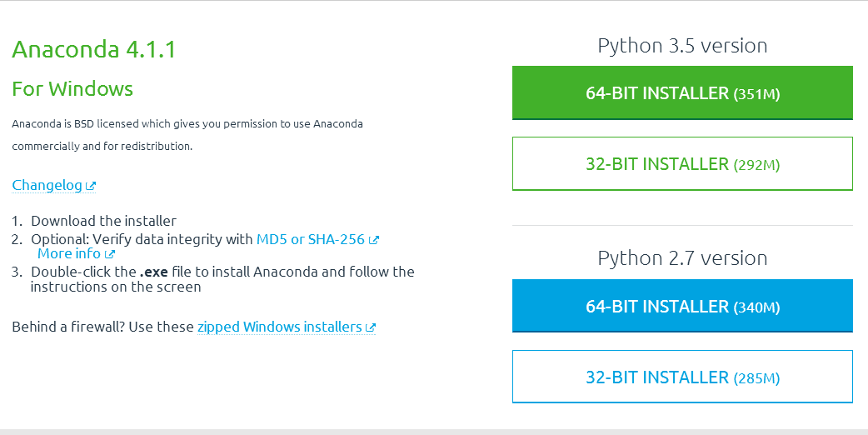The width and height of the screenshot is (868, 435).
Task: Click the external-link icon after zipped Windows installers
Action: click(x=371, y=327)
